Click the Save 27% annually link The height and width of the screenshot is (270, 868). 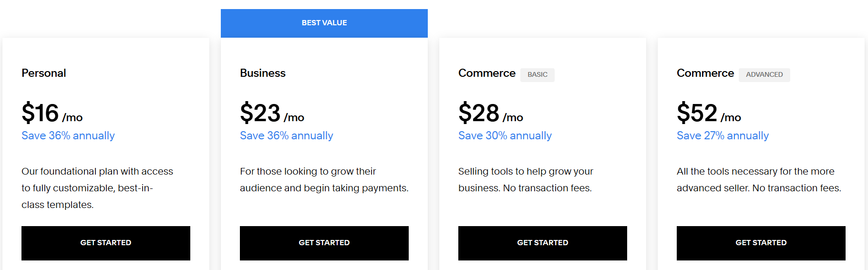point(723,136)
